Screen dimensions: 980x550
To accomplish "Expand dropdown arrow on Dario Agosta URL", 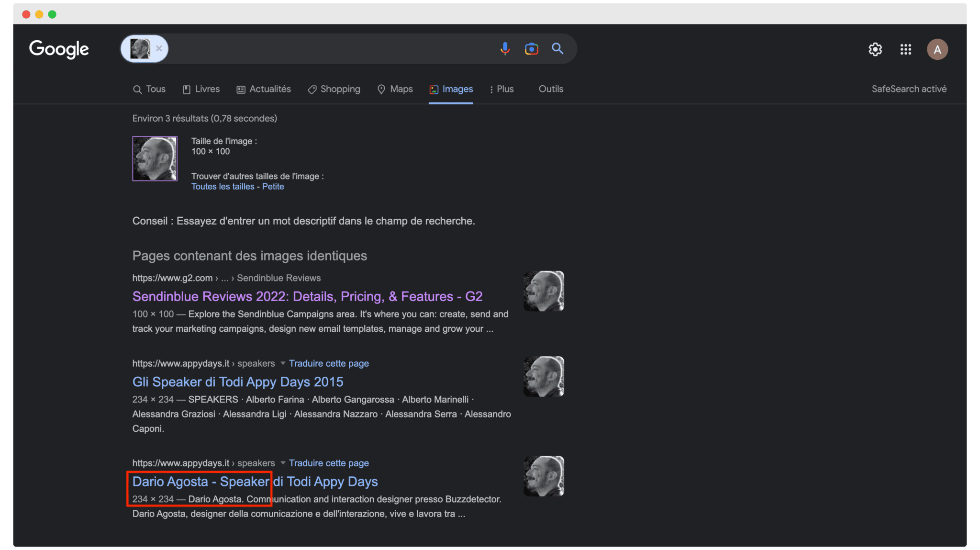I will point(283,463).
